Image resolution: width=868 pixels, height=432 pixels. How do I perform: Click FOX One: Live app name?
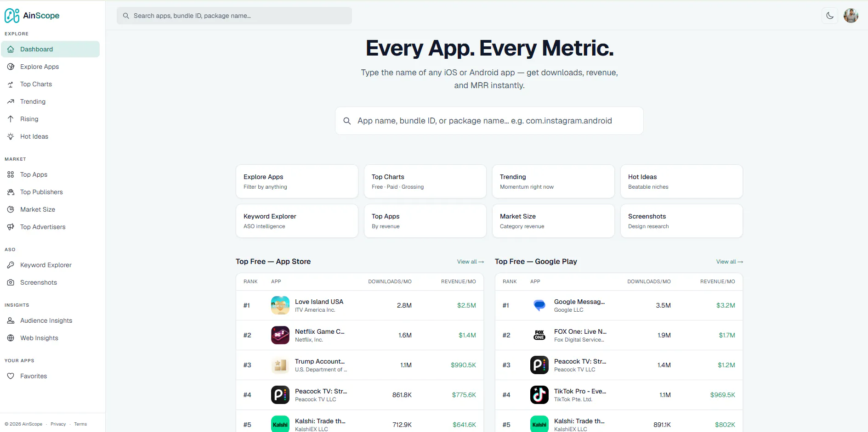click(580, 331)
